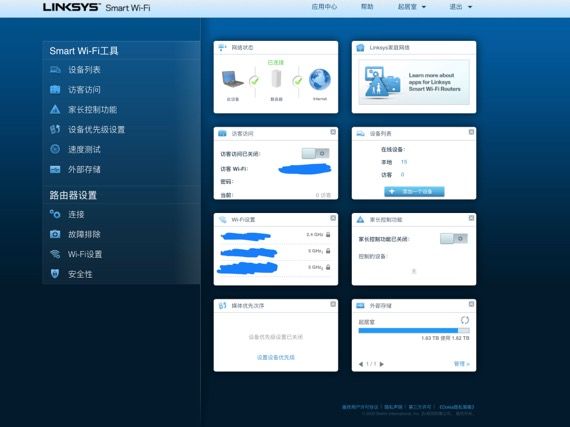The width and height of the screenshot is (570, 427).
Task: Click next-page arrow in 外部存储 widget
Action: 382,364
